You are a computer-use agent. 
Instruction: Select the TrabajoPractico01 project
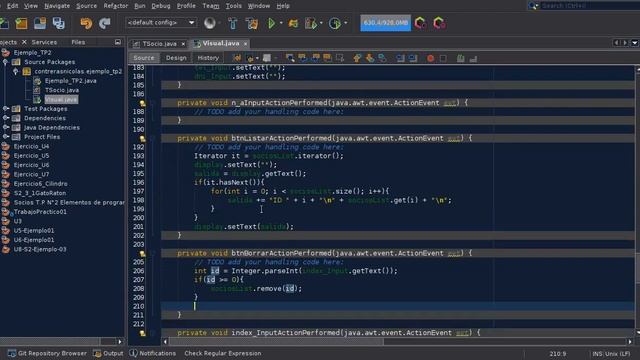(x=40, y=212)
